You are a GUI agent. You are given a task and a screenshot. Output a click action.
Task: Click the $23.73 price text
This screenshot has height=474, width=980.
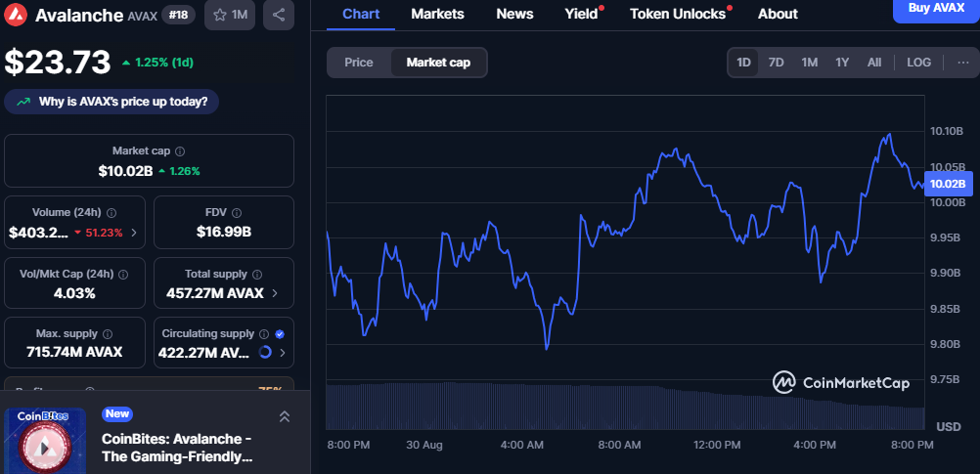(x=58, y=63)
